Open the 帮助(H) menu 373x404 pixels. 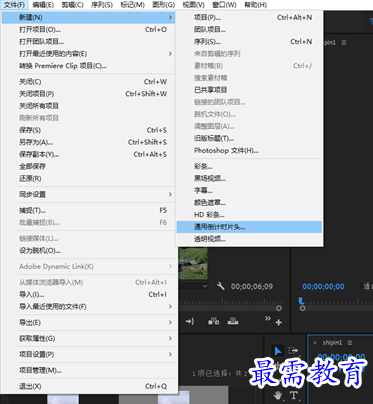click(x=256, y=5)
